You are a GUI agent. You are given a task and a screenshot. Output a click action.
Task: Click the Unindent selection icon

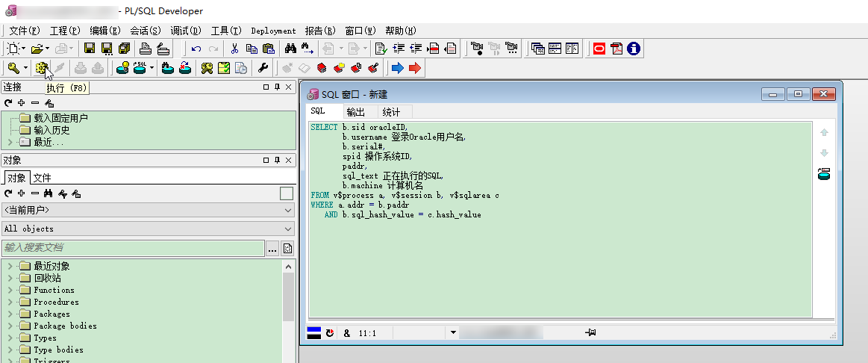pyautogui.click(x=416, y=49)
